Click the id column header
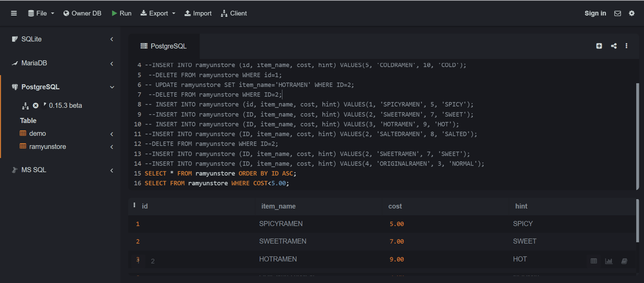644x283 pixels. (x=145, y=206)
